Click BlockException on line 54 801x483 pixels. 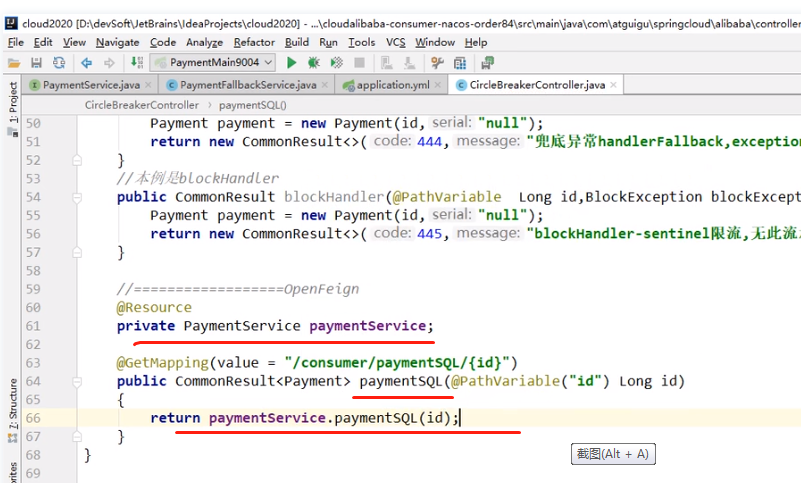pos(644,197)
